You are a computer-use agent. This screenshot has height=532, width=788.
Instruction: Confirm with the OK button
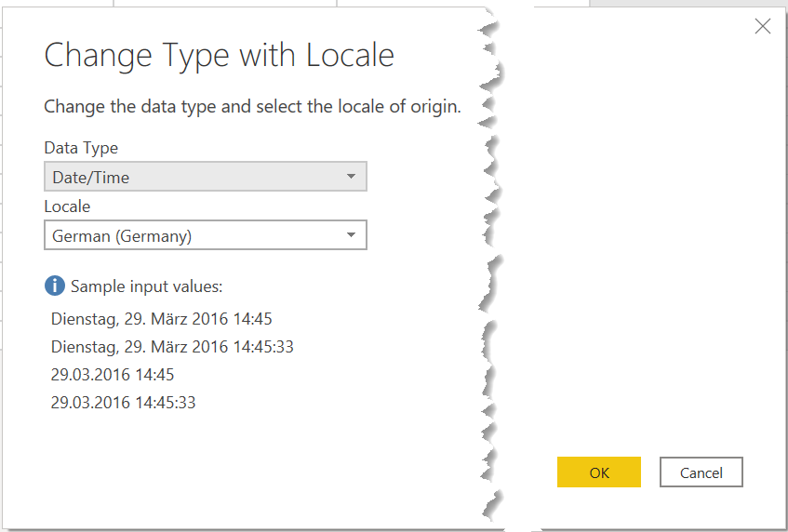[x=599, y=472]
